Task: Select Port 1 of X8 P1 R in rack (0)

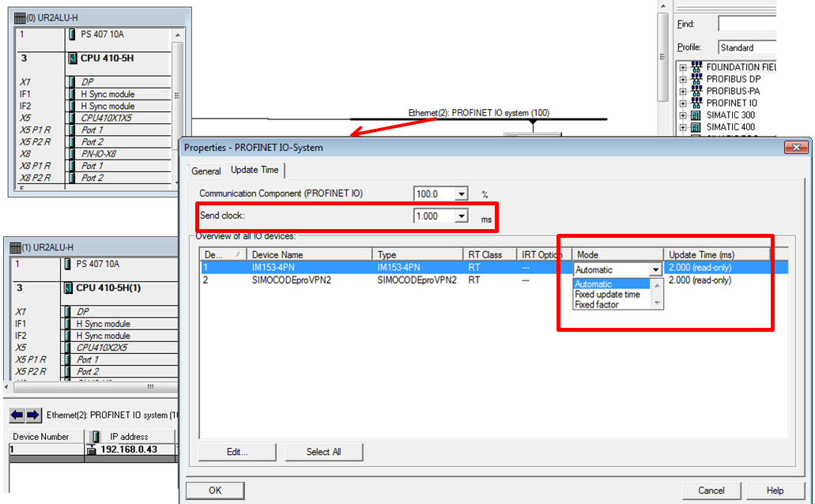Action: tap(92, 166)
